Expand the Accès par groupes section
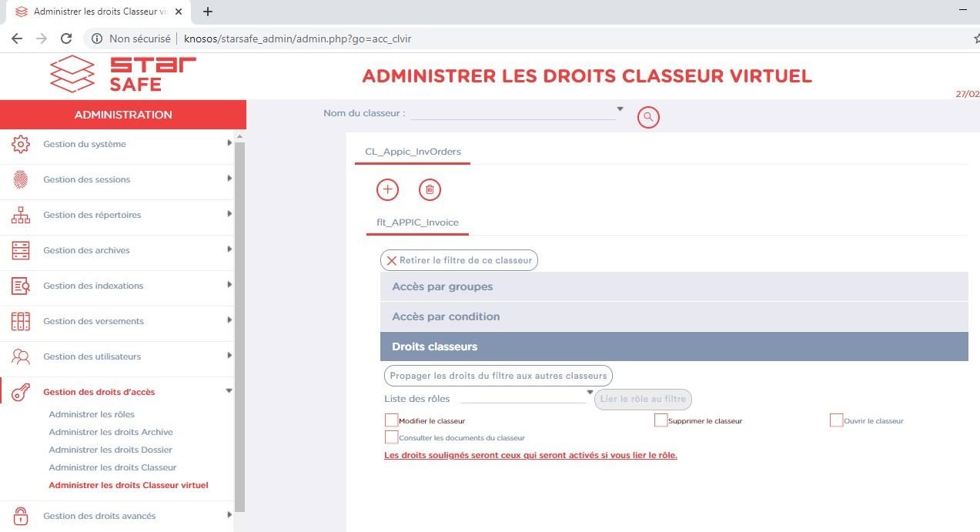This screenshot has width=980, height=532. [x=674, y=286]
